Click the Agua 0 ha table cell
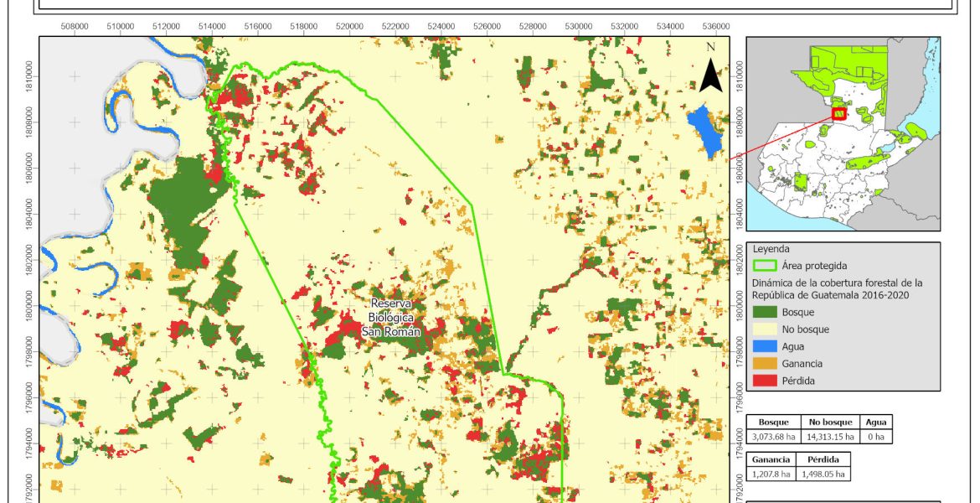Screen dimensions: 980x503 875,436
